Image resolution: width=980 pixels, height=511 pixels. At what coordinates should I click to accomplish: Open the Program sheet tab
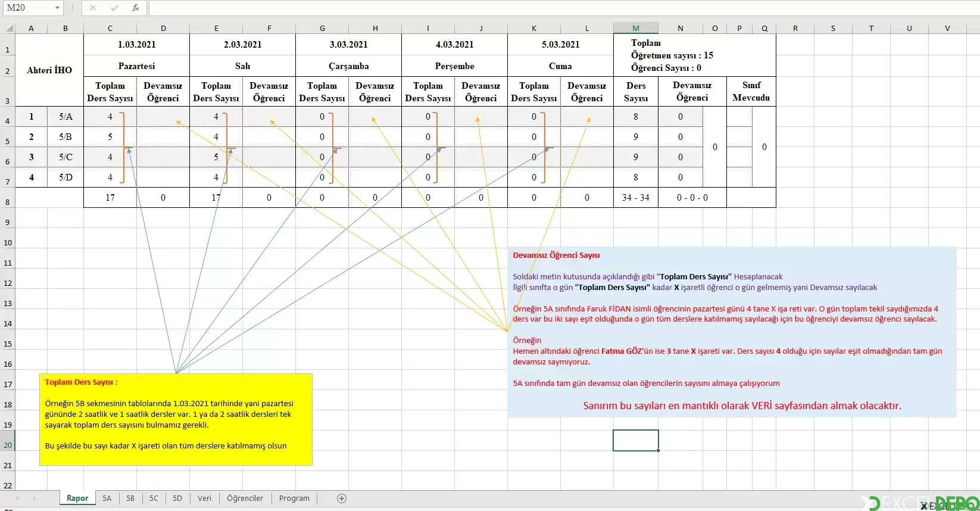pyautogui.click(x=294, y=498)
